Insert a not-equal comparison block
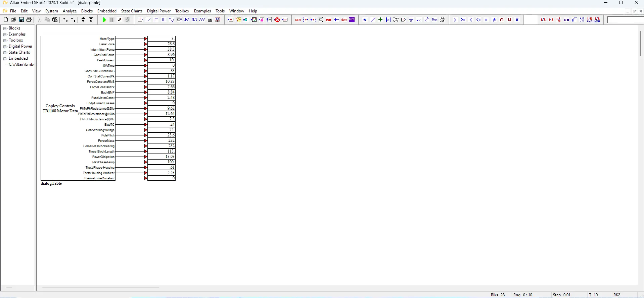This screenshot has width=644, height=298. [x=494, y=20]
